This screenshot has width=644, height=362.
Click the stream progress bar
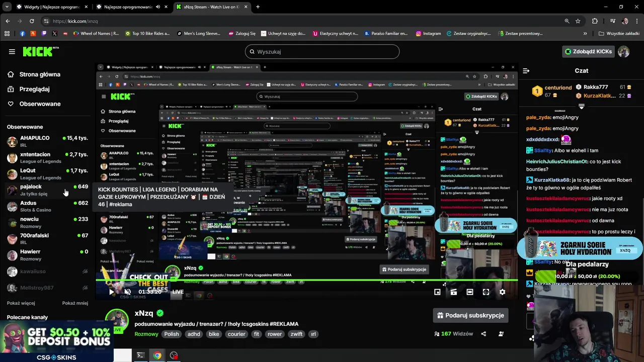coord(306,280)
